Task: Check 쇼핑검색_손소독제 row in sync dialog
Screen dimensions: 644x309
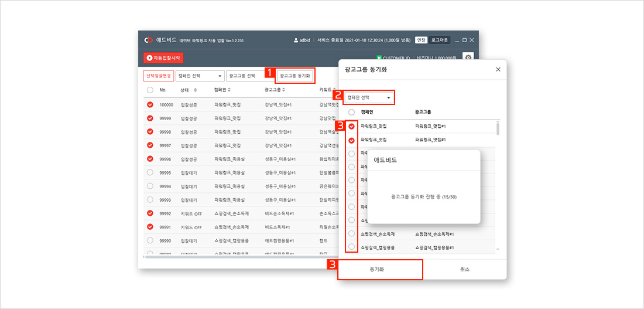Action: pos(352,234)
